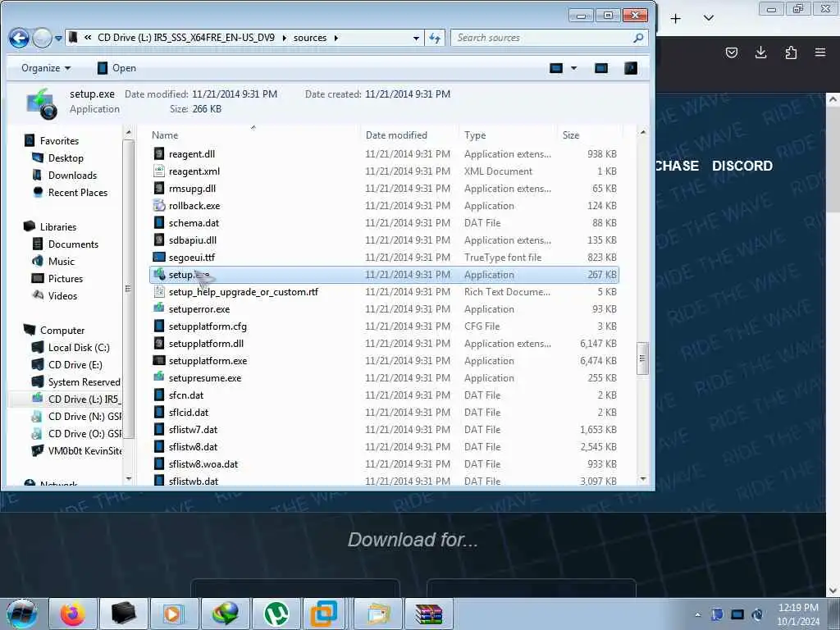Expand the view options dropdown arrow
Image resolution: width=840 pixels, height=630 pixels.
[x=573, y=68]
